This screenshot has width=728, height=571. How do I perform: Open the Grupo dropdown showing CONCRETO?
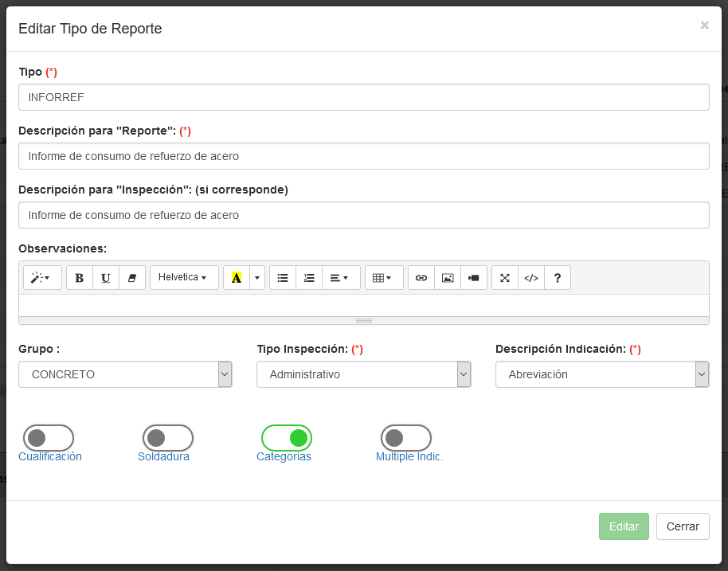pyautogui.click(x=125, y=374)
